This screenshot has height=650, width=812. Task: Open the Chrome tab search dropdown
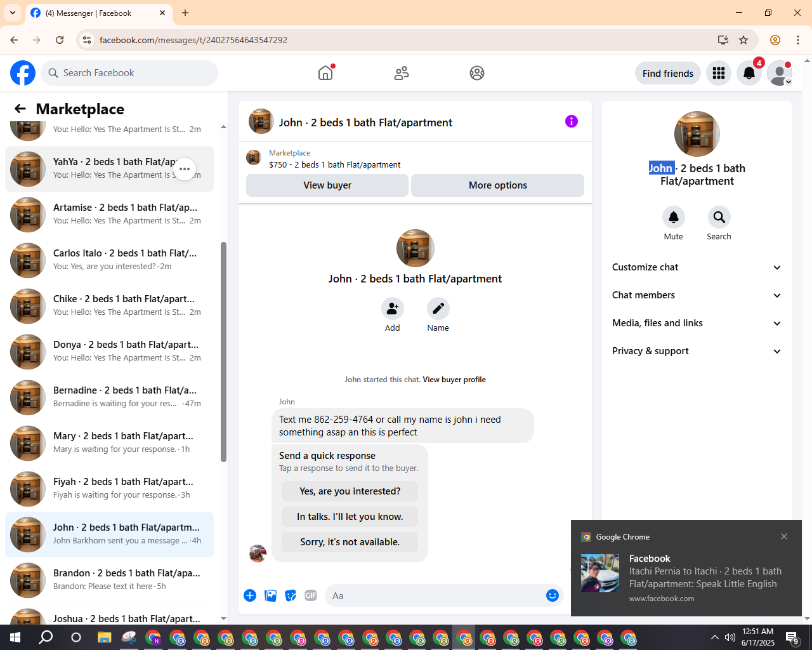pyautogui.click(x=13, y=13)
